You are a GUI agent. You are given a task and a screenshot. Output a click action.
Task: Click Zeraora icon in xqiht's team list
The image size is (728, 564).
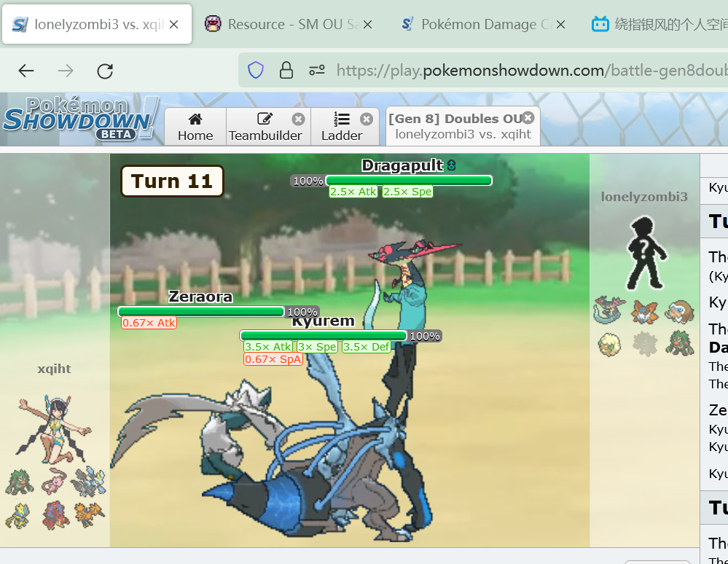[x=19, y=515]
